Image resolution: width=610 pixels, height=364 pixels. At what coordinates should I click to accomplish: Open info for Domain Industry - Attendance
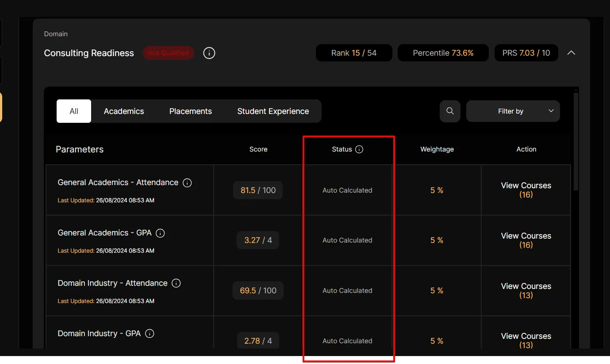(176, 283)
